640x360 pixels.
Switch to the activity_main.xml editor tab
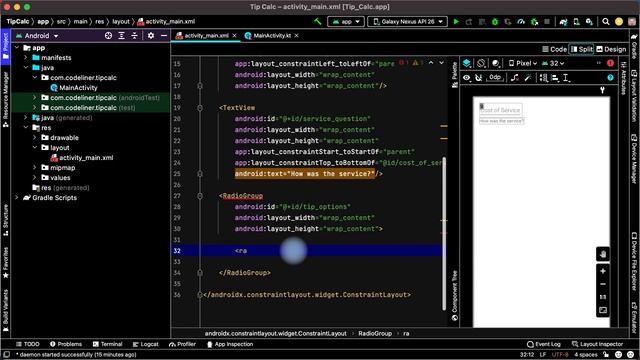point(206,36)
